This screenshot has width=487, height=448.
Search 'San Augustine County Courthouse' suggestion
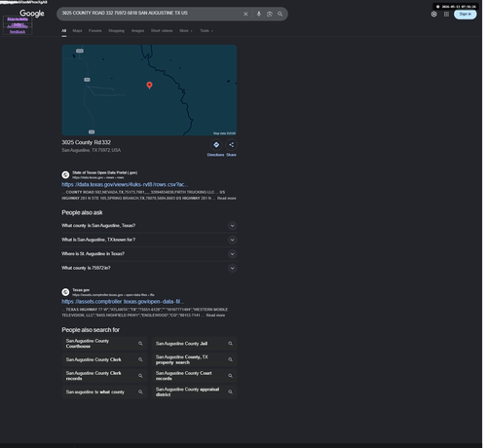pyautogui.click(x=104, y=344)
